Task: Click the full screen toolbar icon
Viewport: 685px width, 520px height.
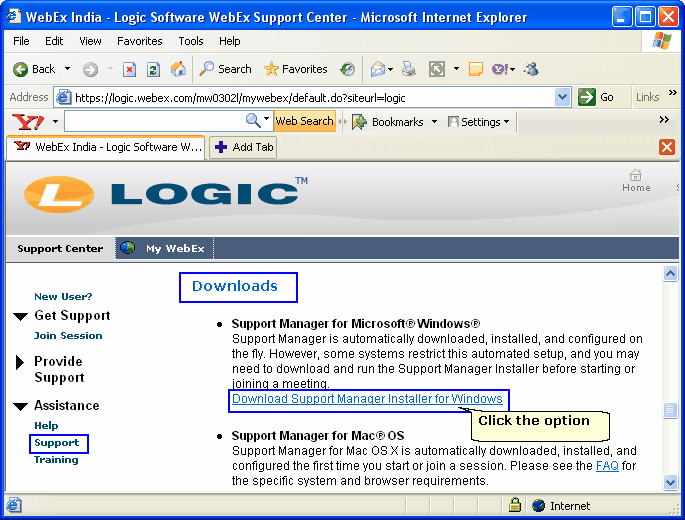Action: [x=437, y=69]
